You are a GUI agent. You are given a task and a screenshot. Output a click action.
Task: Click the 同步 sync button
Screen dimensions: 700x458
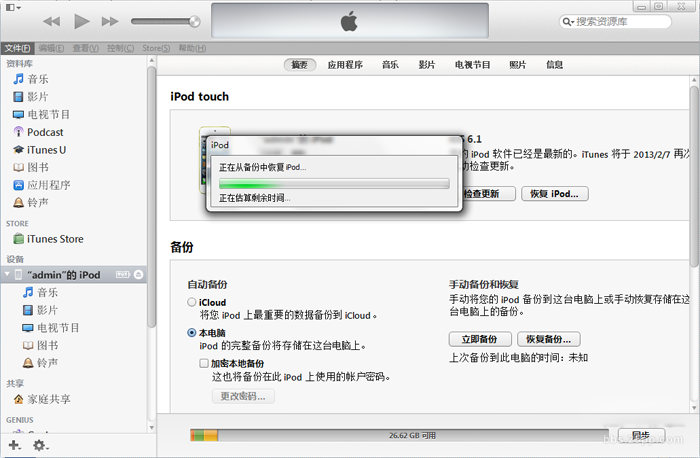[x=642, y=435]
